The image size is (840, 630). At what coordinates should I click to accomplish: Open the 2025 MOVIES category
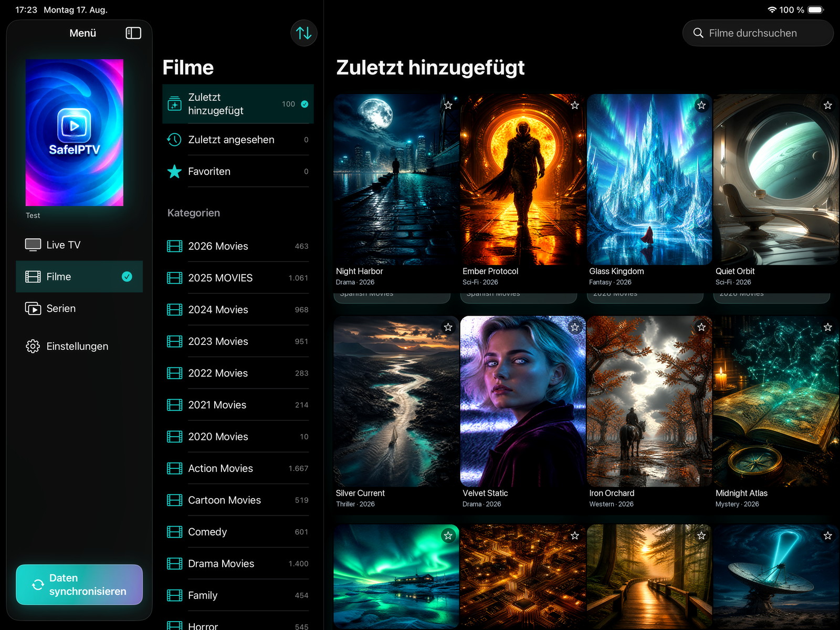(238, 278)
